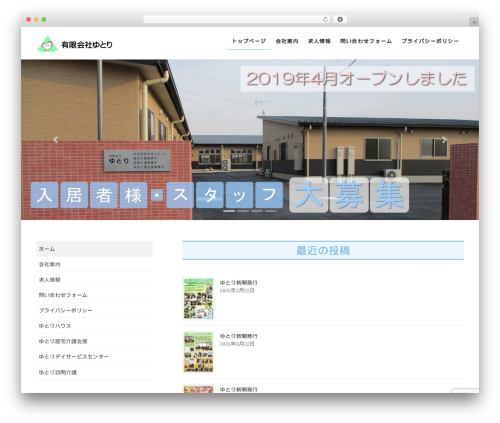This screenshot has width=500, height=423.
Task: Click the red close window button
Action: [x=29, y=20]
